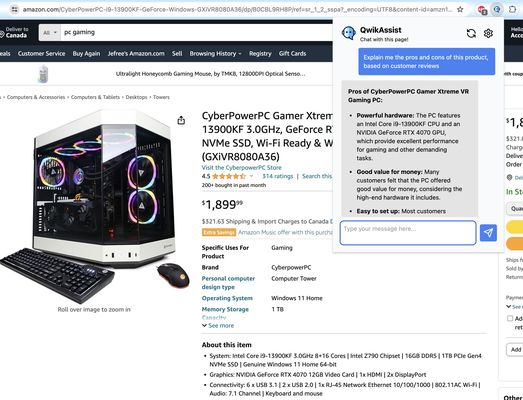Screen dimensions: 523x400
Task: Open the 314 ratings link
Action: coord(278,176)
